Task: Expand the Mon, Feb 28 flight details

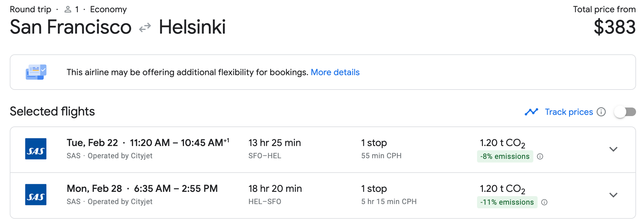Action: point(613,195)
